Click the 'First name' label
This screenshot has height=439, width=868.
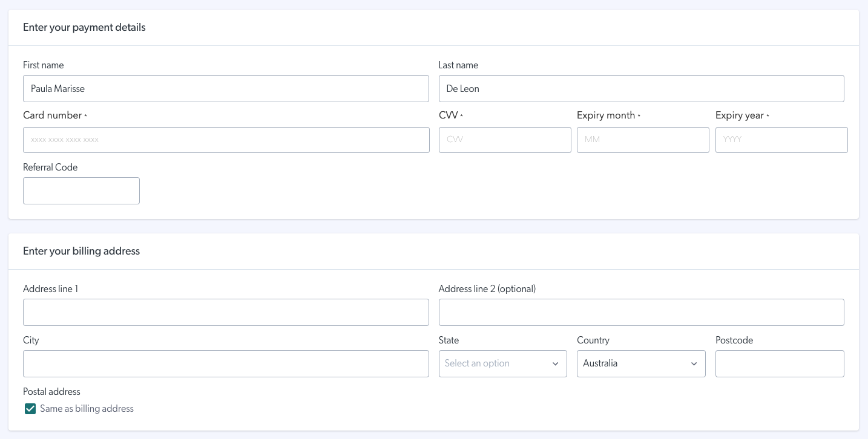[x=43, y=65]
